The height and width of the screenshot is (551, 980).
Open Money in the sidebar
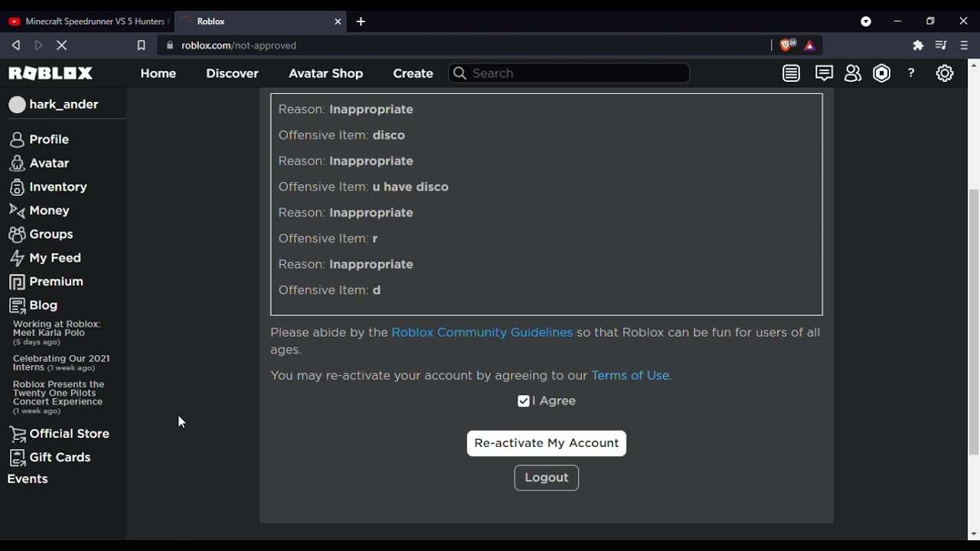[x=49, y=210]
